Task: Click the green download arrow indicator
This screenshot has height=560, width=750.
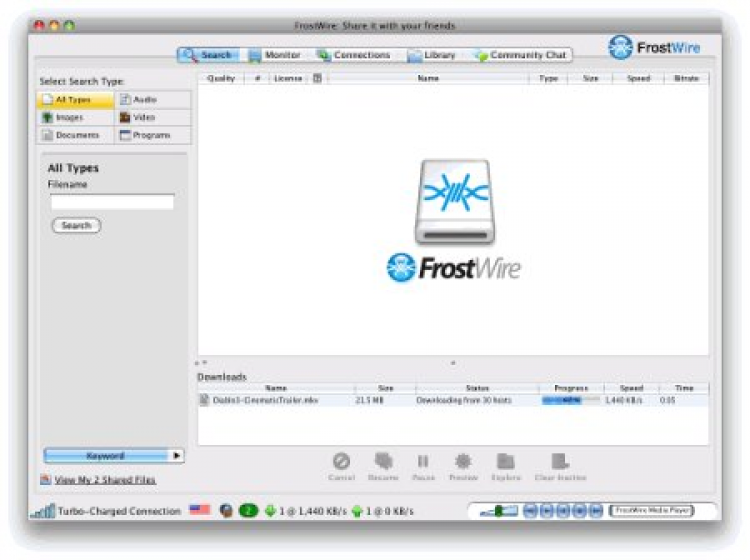Action: [x=270, y=511]
